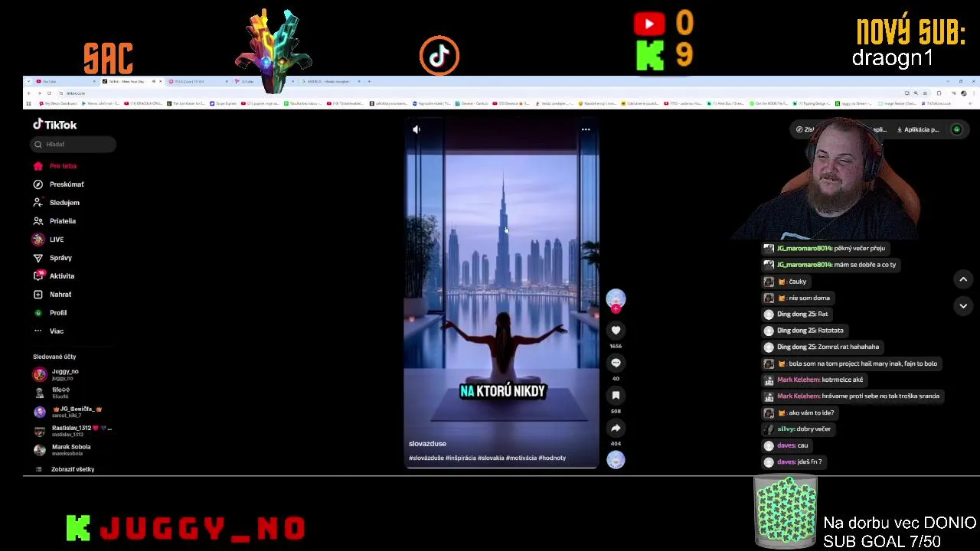Open comments via speech bubble icon

[x=616, y=363]
